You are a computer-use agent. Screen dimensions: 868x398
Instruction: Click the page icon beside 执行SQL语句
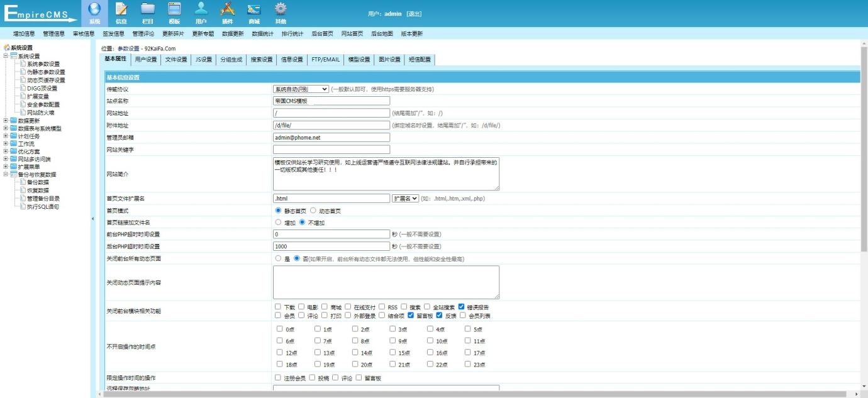(23, 206)
